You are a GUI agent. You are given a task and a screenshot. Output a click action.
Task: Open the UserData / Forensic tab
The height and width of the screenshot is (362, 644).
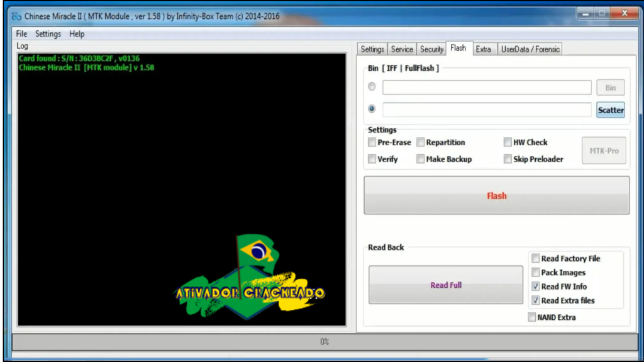(530, 49)
